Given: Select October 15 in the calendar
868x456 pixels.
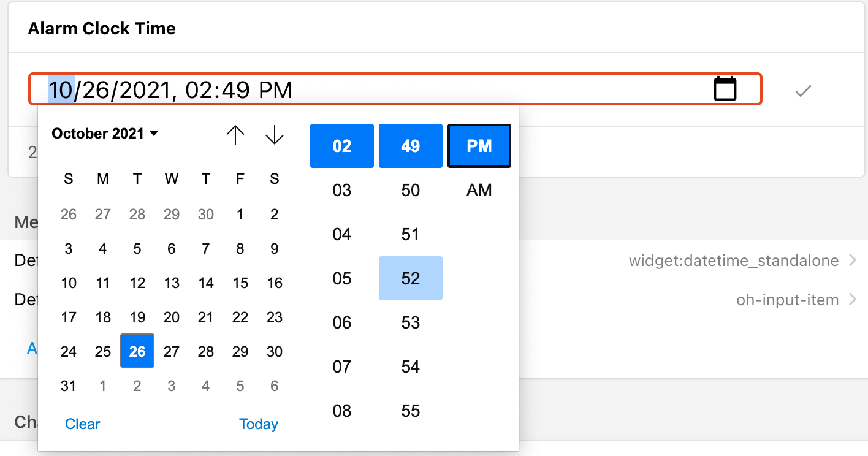Looking at the screenshot, I should pyautogui.click(x=240, y=283).
